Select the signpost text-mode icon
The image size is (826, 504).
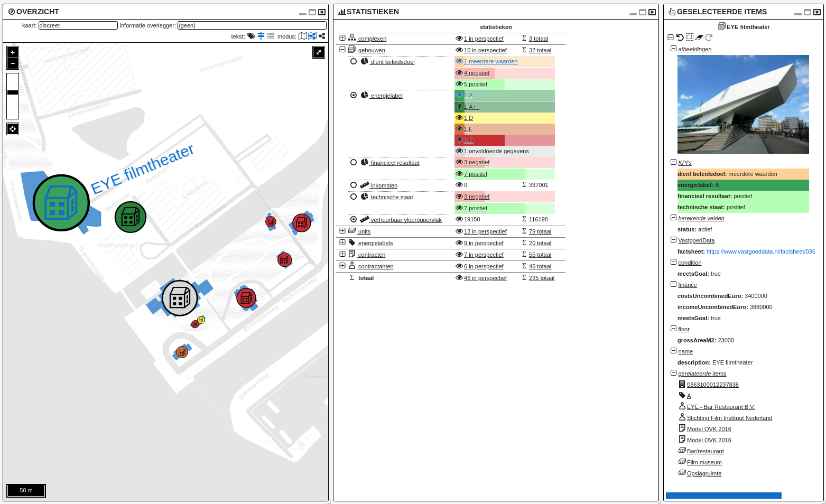tap(261, 36)
